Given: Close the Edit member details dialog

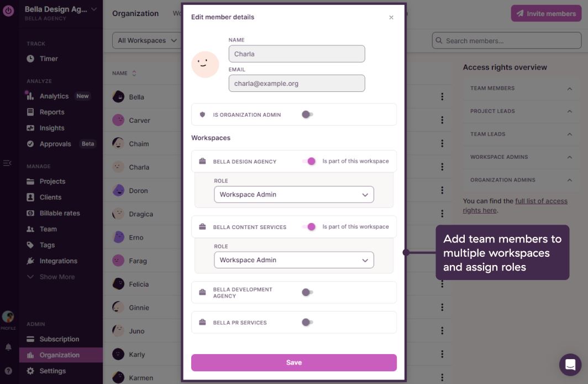Looking at the screenshot, I should (391, 18).
